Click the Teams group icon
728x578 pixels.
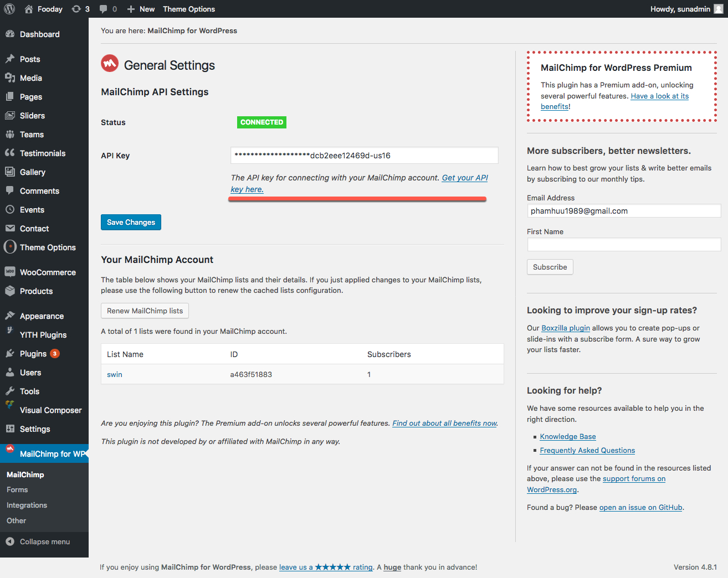coord(10,134)
